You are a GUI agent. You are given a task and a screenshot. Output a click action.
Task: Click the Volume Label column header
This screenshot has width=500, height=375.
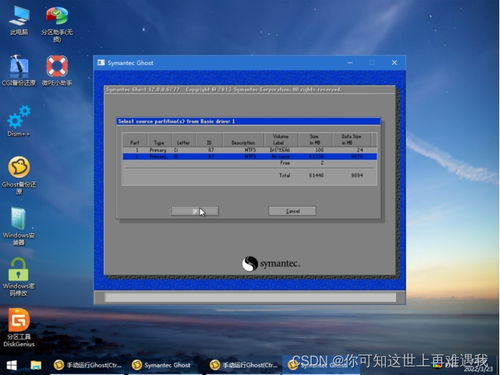tap(280, 139)
